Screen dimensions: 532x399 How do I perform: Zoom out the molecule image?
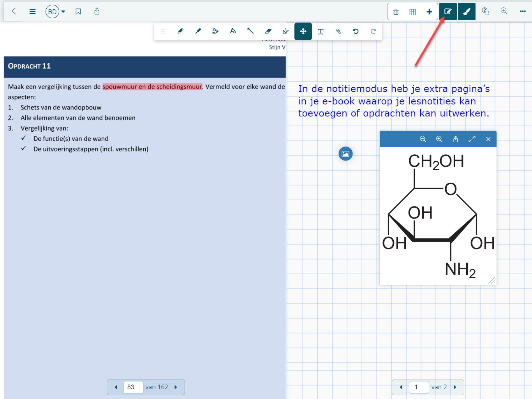point(423,139)
